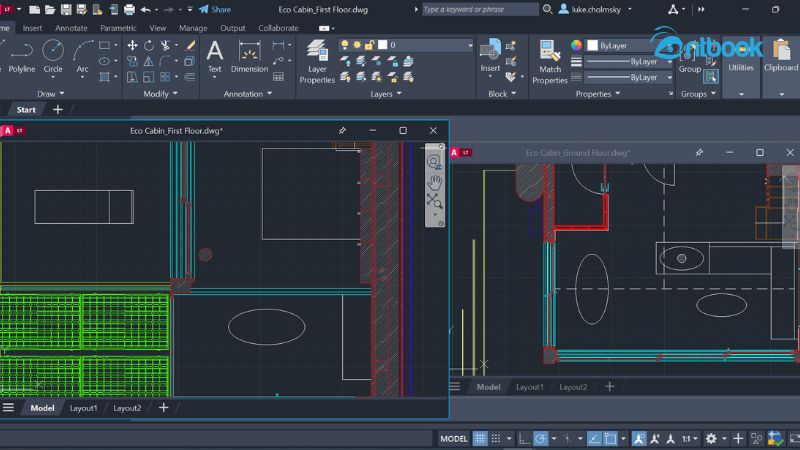
Task: Click the Save icon in quick access toolbar
Action: [x=66, y=9]
